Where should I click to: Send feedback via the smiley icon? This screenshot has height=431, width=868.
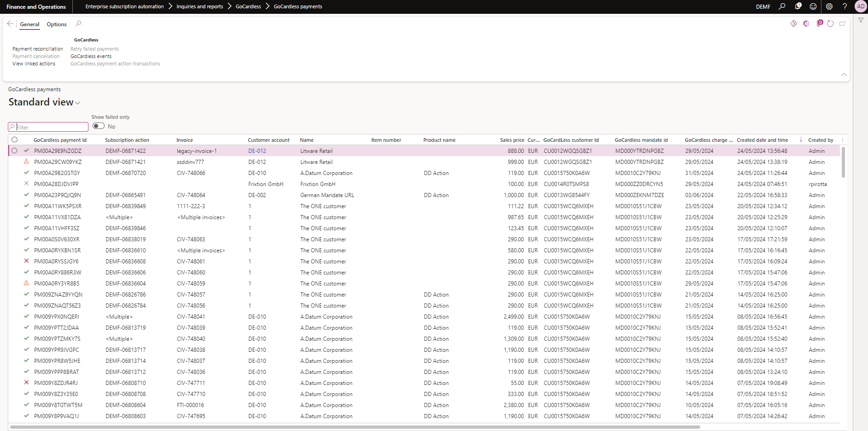(x=813, y=6)
